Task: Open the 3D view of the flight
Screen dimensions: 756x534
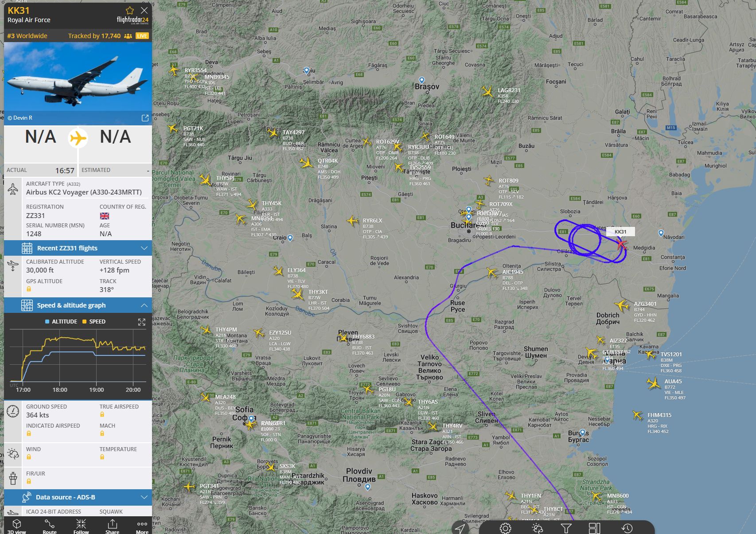Action: coord(17,526)
